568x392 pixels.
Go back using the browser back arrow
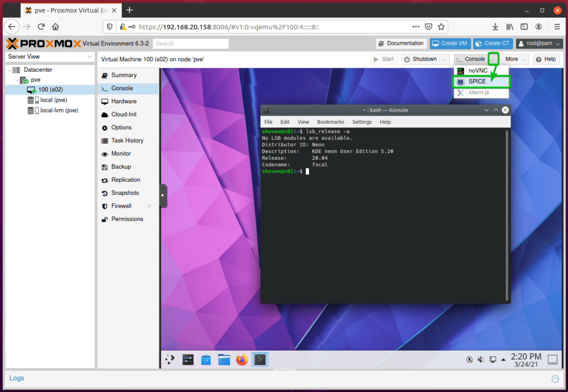(x=11, y=26)
